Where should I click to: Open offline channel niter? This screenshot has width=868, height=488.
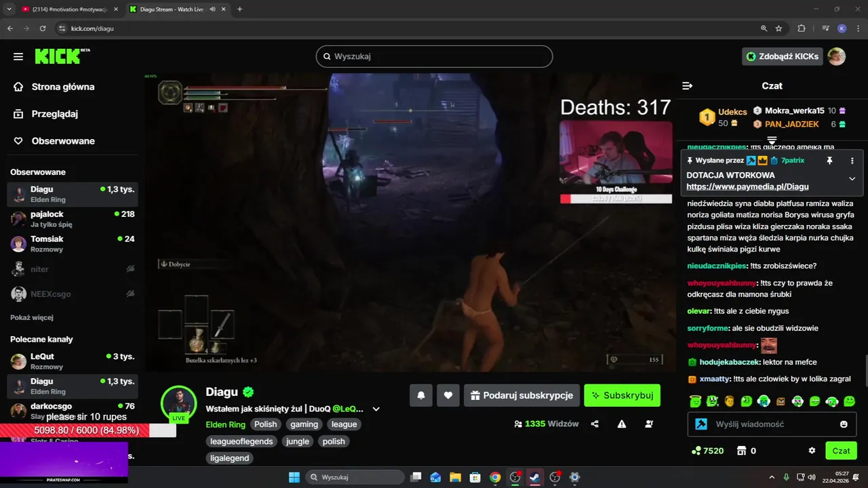click(x=73, y=269)
